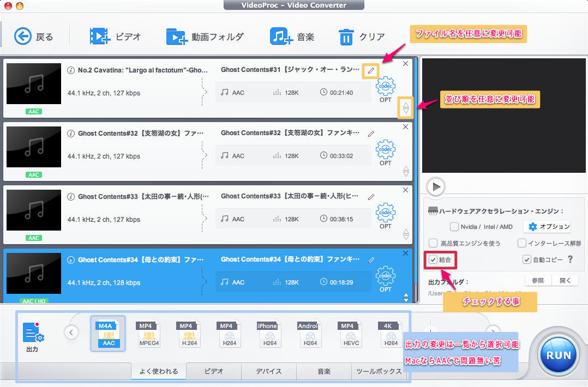Screen dimensions: 588x387
Task: Enable Nvidia / Intel / AMD hardware acceleration
Action: 454,227
